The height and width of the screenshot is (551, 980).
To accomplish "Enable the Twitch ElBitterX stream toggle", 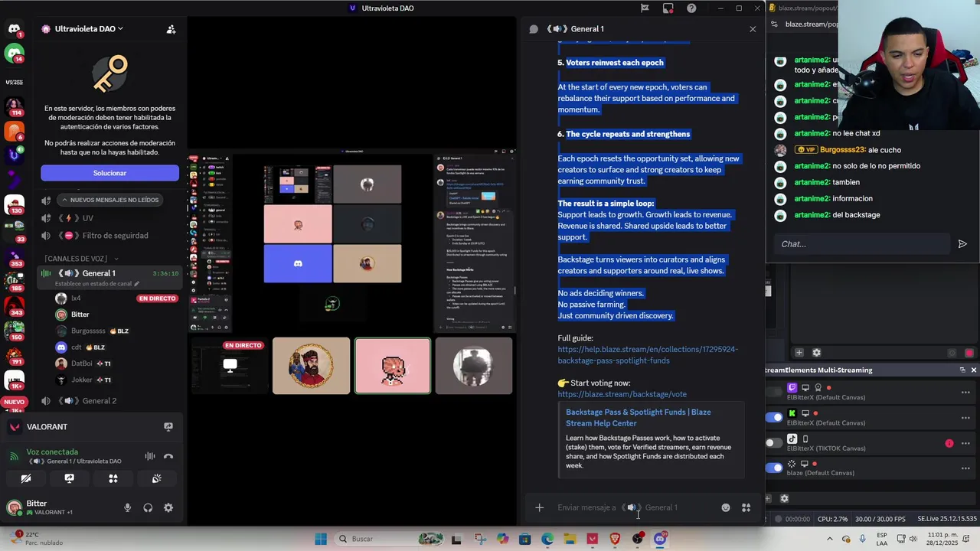I will point(774,393).
